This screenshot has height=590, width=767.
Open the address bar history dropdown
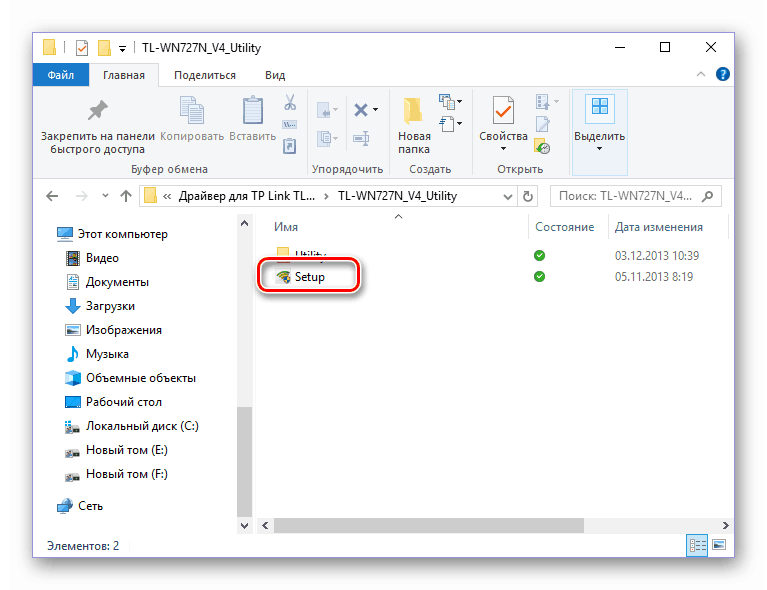[x=508, y=197]
